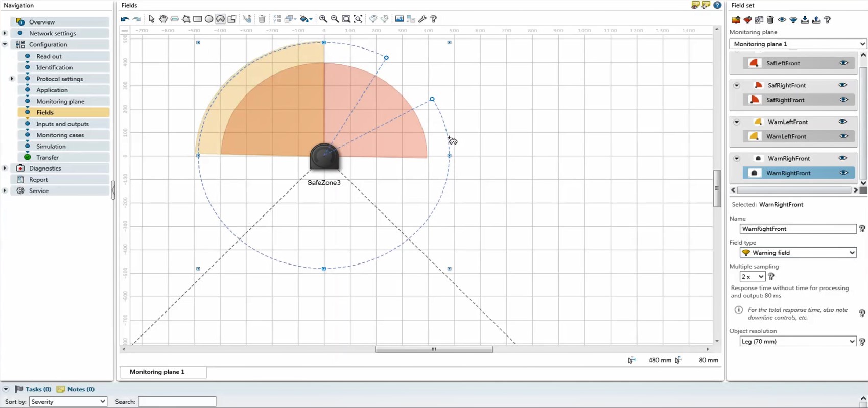Toggle visibility of the WarnLeftFront group

[x=842, y=122]
